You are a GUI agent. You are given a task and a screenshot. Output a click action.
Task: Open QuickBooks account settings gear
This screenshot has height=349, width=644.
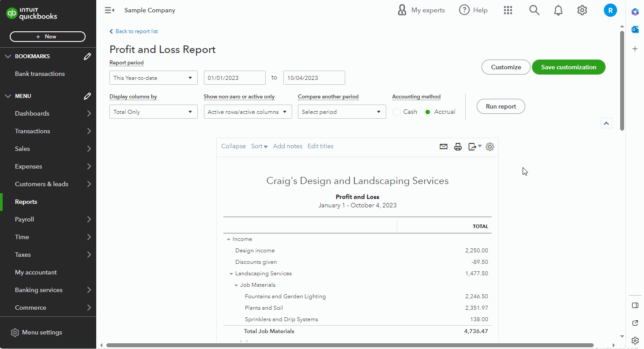pyautogui.click(x=582, y=10)
